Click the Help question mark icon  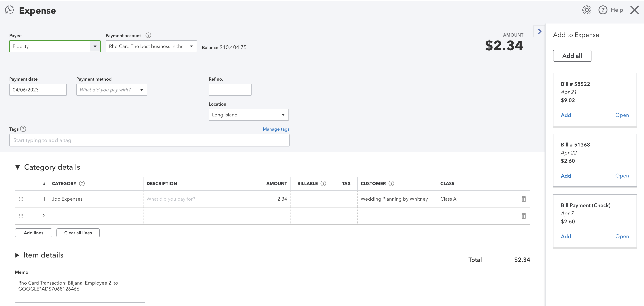click(603, 10)
